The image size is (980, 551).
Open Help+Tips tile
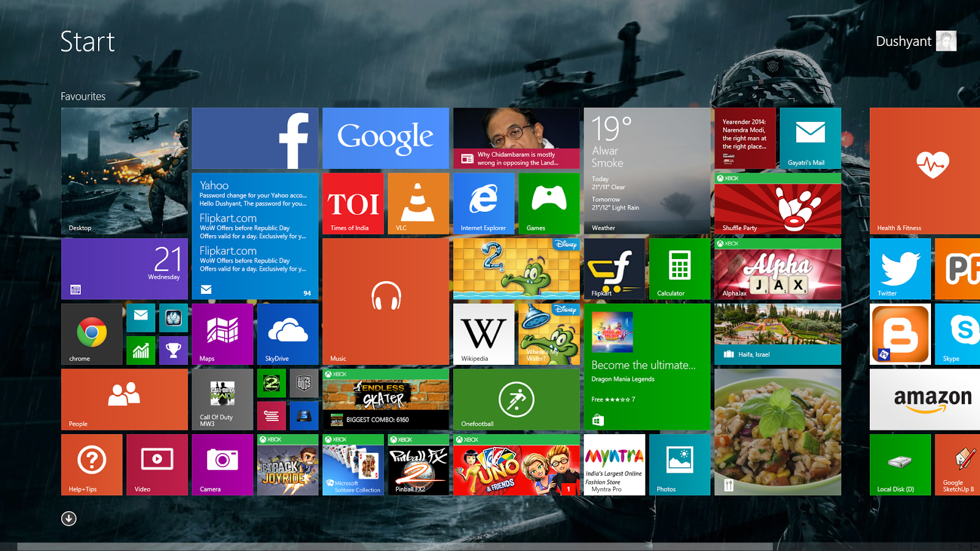92,465
